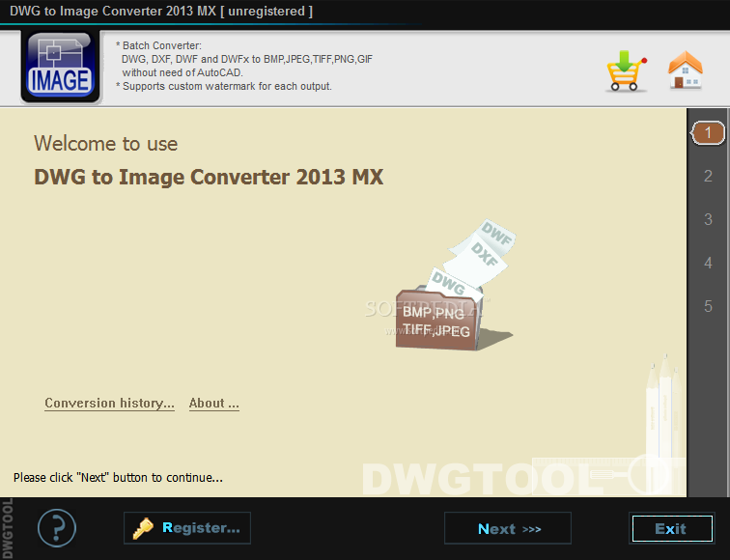Click the shopping cart purchase icon
This screenshot has height=560, width=730.
(626, 70)
